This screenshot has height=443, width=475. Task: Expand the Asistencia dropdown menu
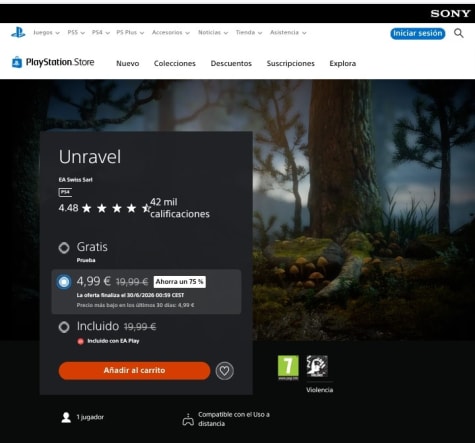point(288,33)
